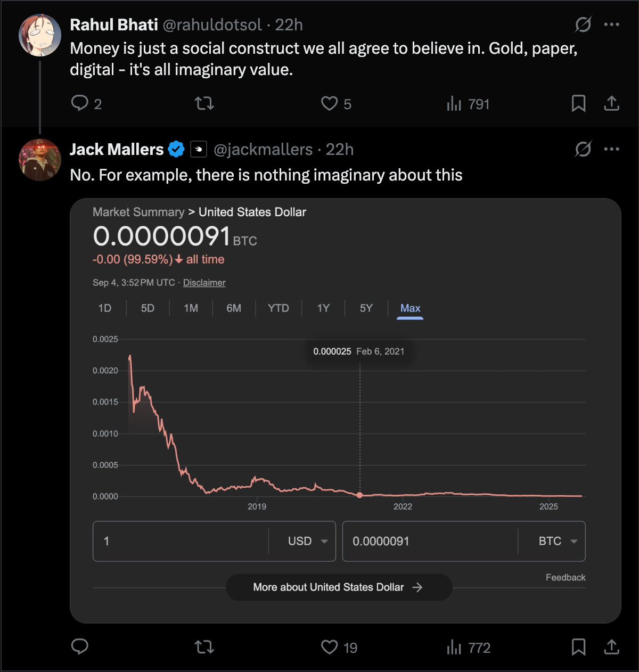This screenshot has width=639, height=672.
Task: Open BTC currency dropdown
Action: point(557,541)
